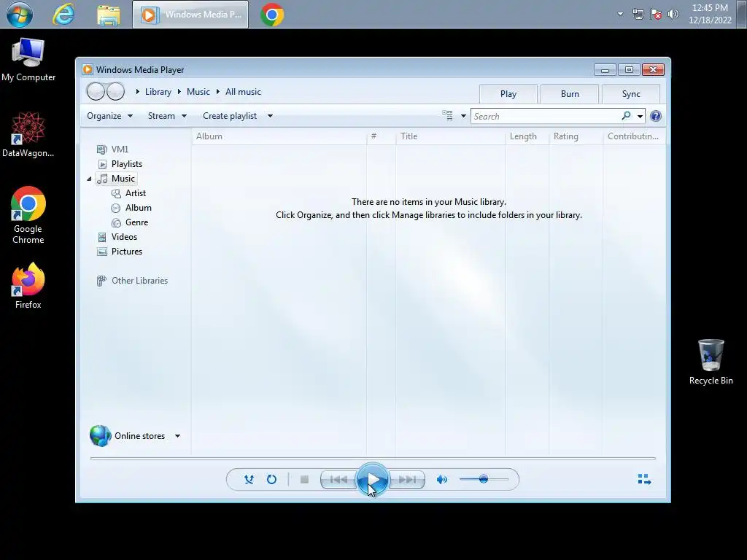Image resolution: width=747 pixels, height=560 pixels.
Task: Select Pictures in the navigation tree
Action: (x=119, y=252)
